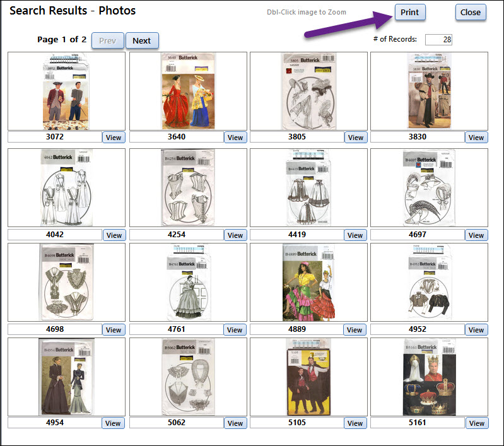Screen dimensions: 504x446
Task: Select the Butterick 4889 ruffled skirts photo
Action: [308, 283]
